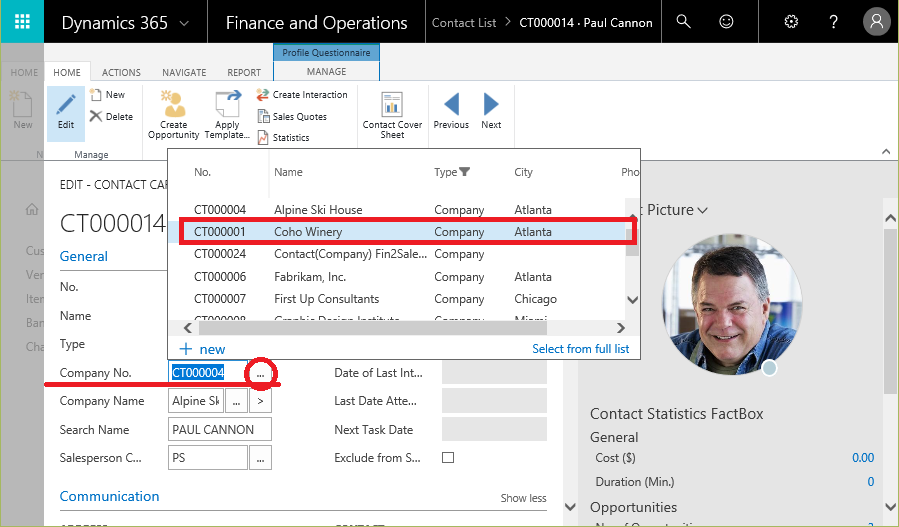Click the Contact List breadcrumb
Screen dimensions: 899x527
[x=464, y=23]
